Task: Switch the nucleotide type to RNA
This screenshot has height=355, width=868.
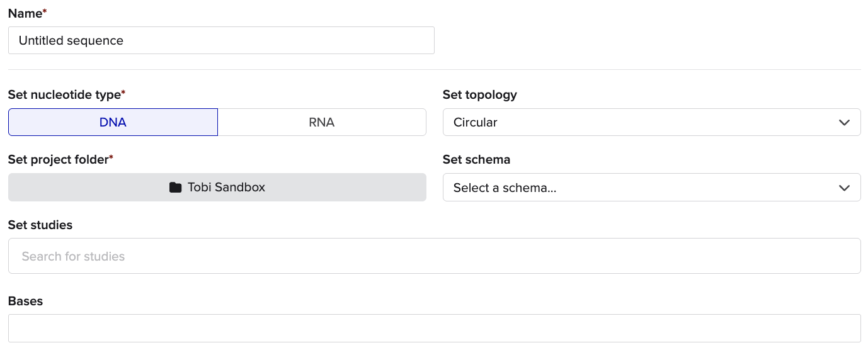Action: pos(321,123)
